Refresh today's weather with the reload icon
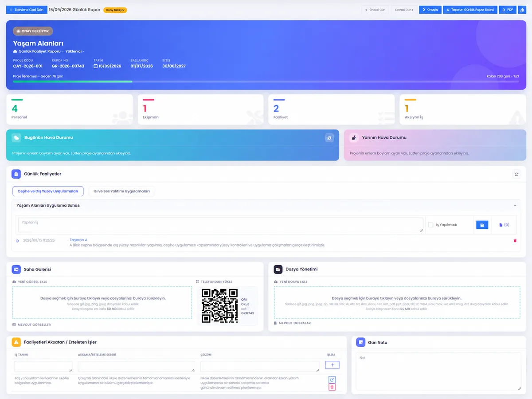 [329, 138]
